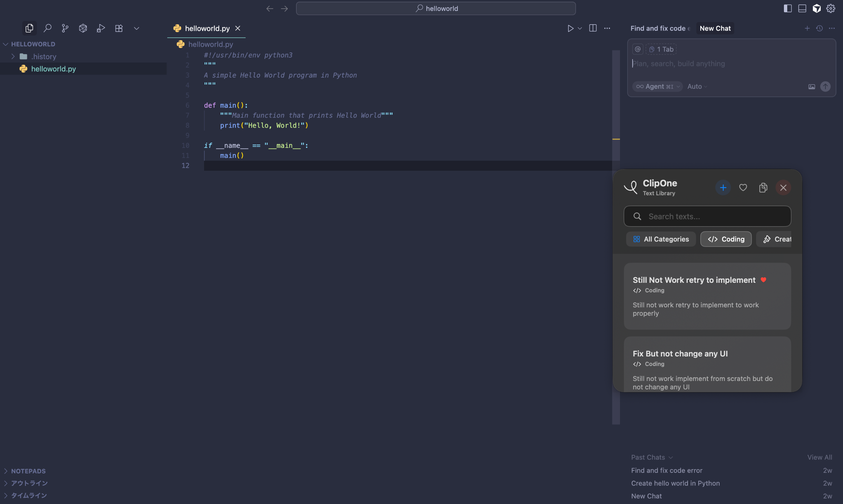Screen dimensions: 843x504
Task: Open settings gear in the title bar
Action: click(x=831, y=9)
